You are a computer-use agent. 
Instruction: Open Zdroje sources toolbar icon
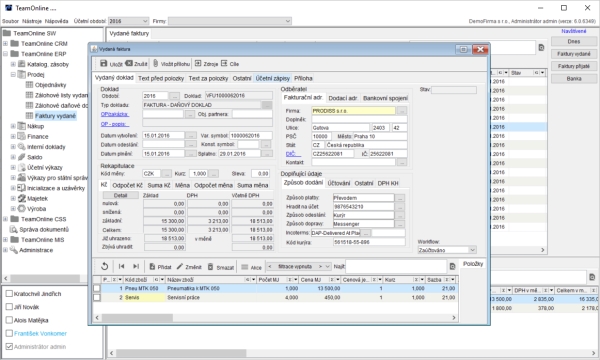point(198,63)
